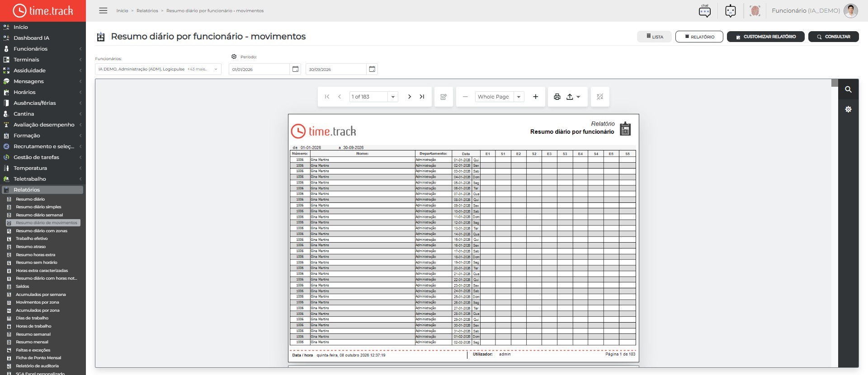
Task: Click the end date field 30/09/2026
Action: (x=336, y=69)
